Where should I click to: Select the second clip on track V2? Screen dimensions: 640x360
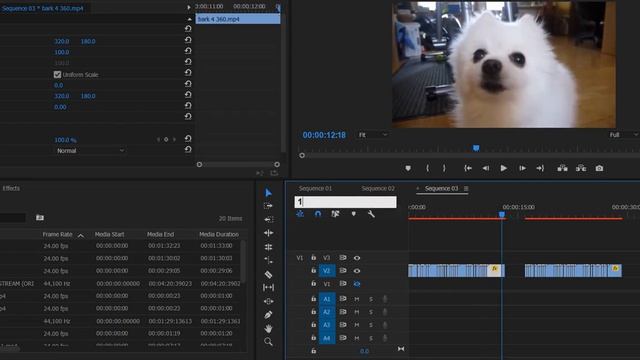pyautogui.click(x=573, y=271)
